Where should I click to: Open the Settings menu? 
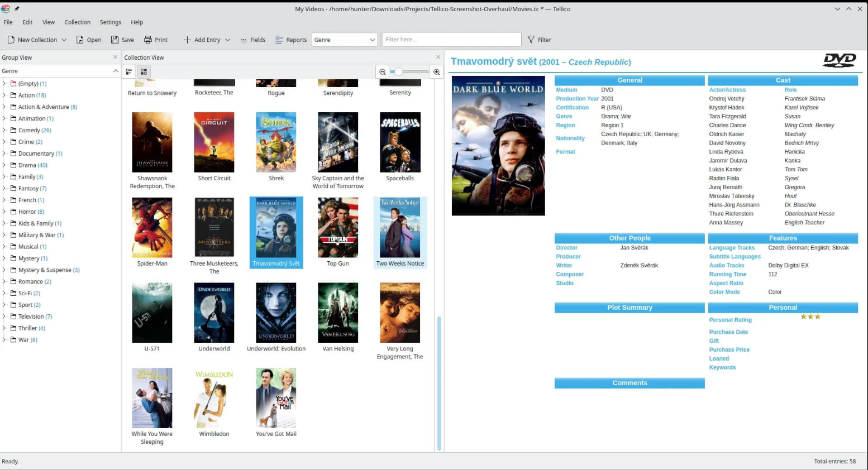click(x=111, y=22)
